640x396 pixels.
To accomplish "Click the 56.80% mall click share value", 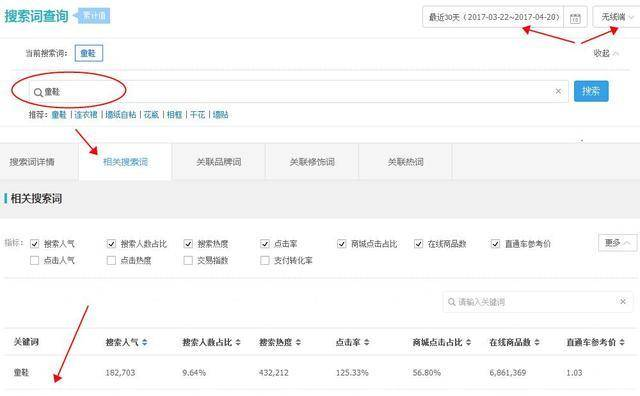I will (x=427, y=372).
